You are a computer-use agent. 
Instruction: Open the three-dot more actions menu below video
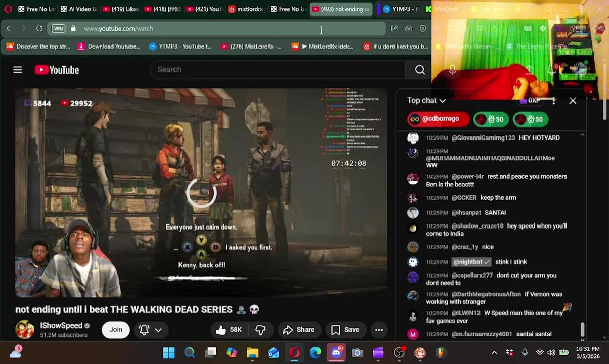tap(379, 330)
